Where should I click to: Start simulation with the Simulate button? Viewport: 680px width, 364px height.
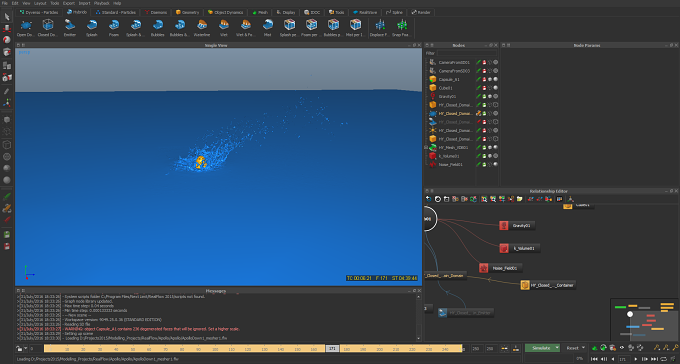coord(540,348)
